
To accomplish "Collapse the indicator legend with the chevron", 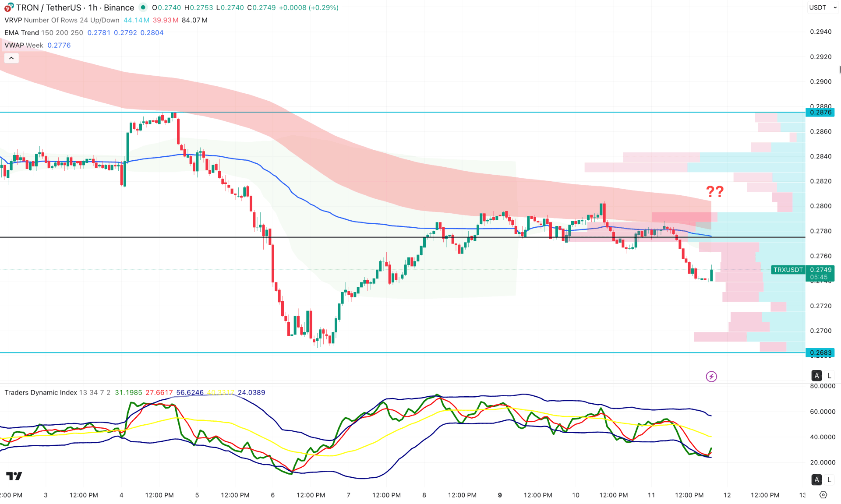I will tap(11, 57).
